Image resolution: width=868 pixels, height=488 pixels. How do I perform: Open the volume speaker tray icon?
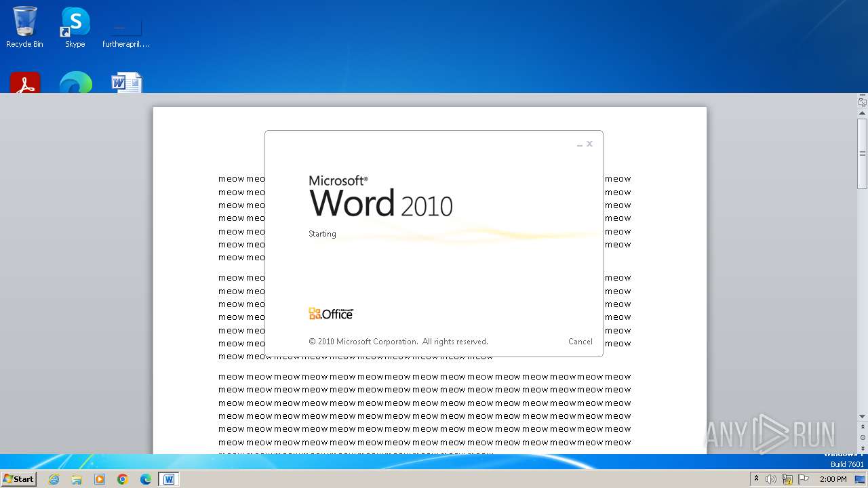(x=770, y=479)
